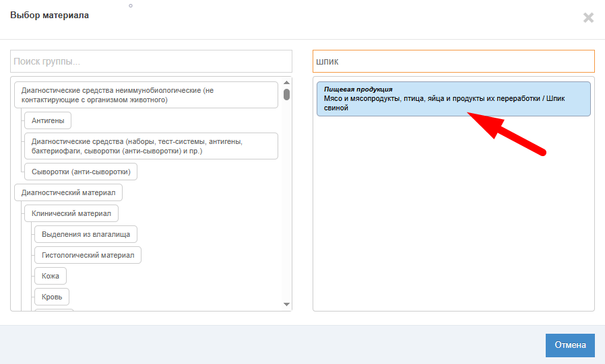Select Гистологический материал in the tree
This screenshot has height=364, width=605.
pyautogui.click(x=88, y=256)
